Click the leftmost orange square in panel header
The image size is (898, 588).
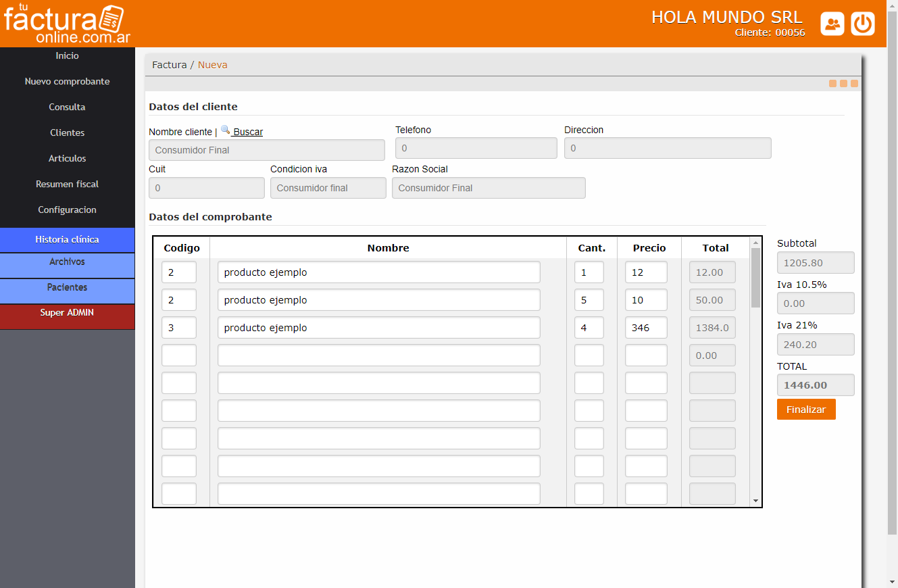click(833, 84)
